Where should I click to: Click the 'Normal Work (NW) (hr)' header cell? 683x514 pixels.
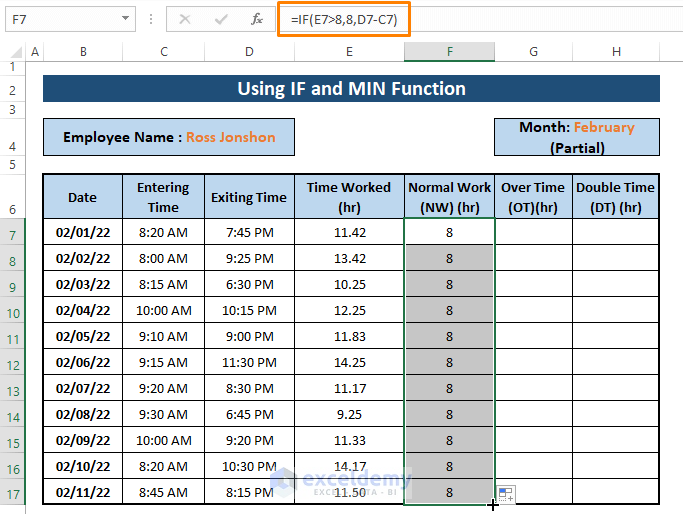(x=450, y=197)
